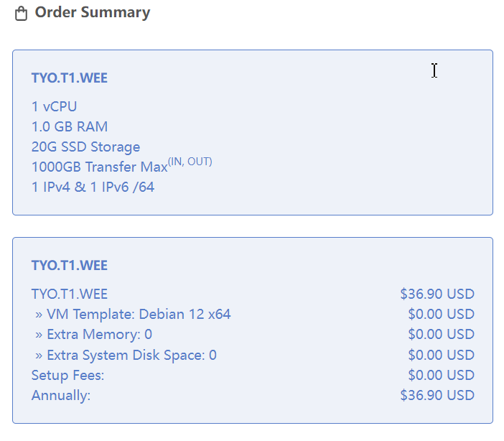Click the $36.90 USD product price
The height and width of the screenshot is (441, 504).
coord(437,294)
